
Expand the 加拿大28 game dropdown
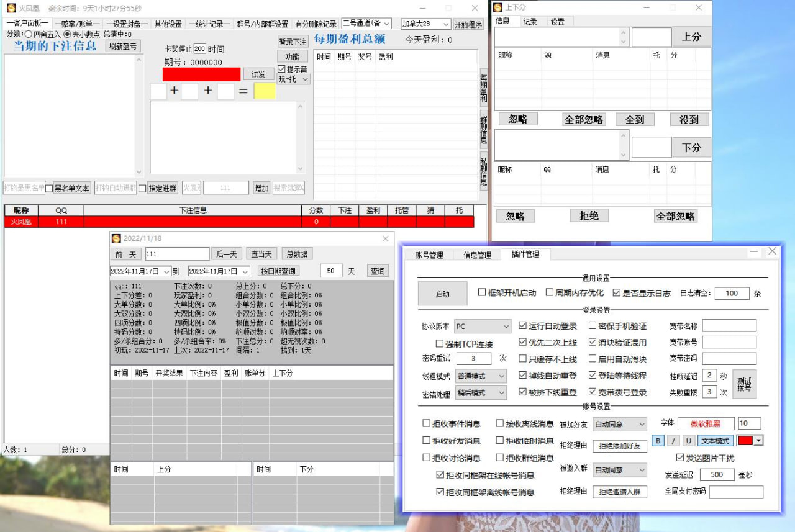pos(425,24)
